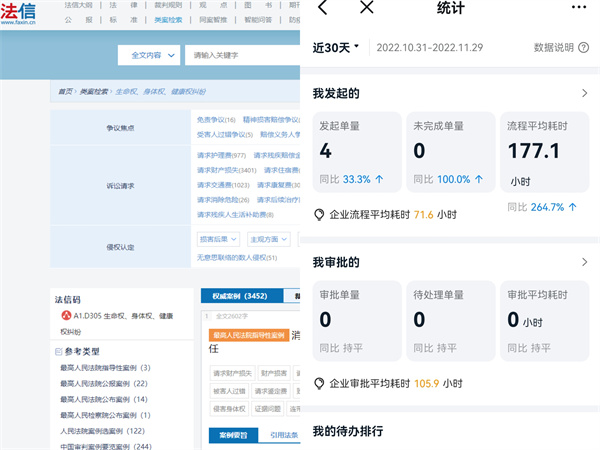Click the lightbulb icon beside 企业流程平均耗时
The height and width of the screenshot is (450, 600).
click(319, 215)
